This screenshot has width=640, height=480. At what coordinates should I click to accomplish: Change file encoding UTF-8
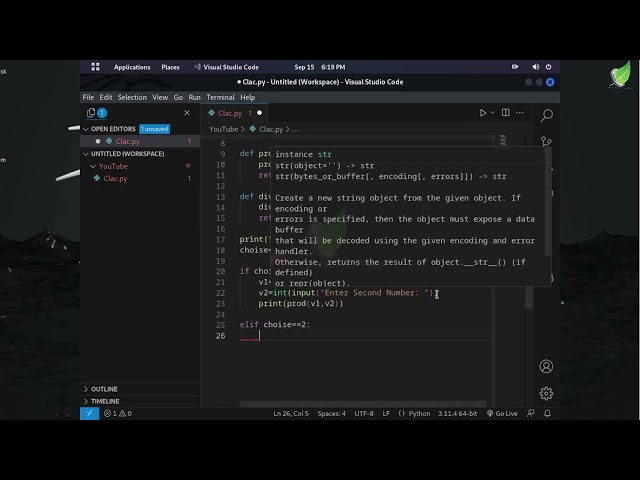pyautogui.click(x=364, y=413)
